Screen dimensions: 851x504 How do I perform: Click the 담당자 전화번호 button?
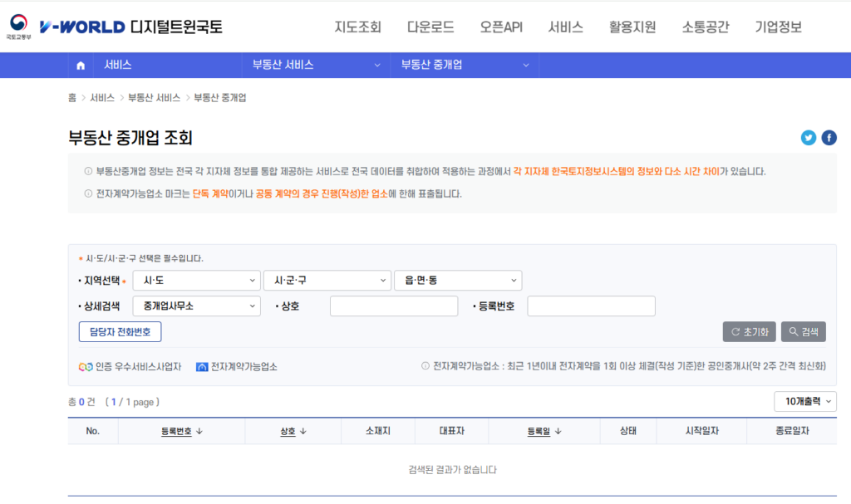point(119,331)
